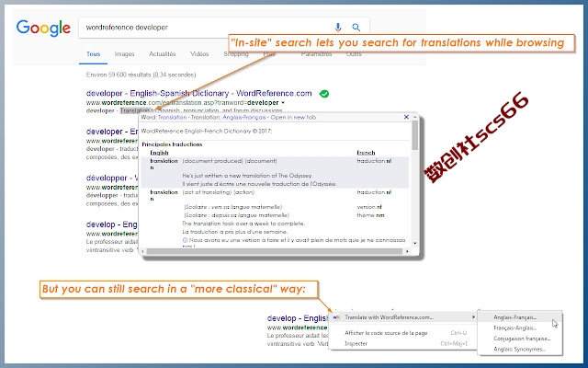588x368 pixels.
Task: Expand the cached arrow next to first result URL
Action: click(x=283, y=102)
